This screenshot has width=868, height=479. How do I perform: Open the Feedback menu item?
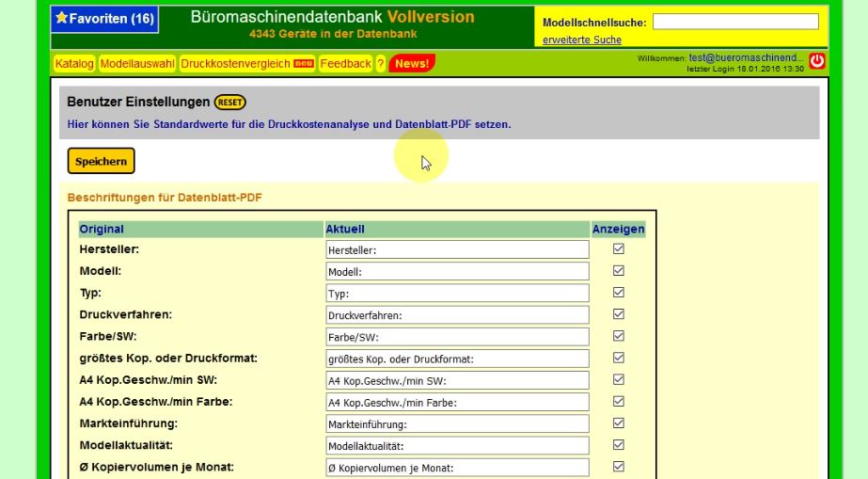[x=345, y=64]
